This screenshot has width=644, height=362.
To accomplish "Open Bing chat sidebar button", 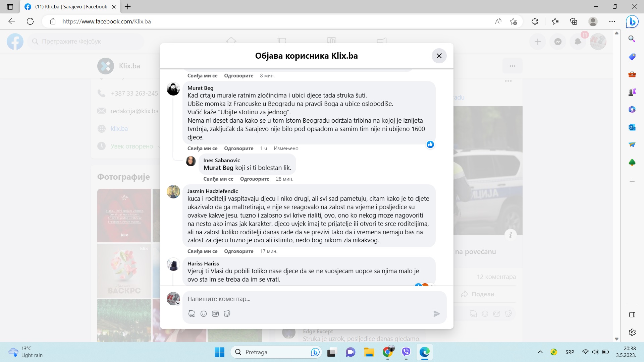I will point(632,21).
